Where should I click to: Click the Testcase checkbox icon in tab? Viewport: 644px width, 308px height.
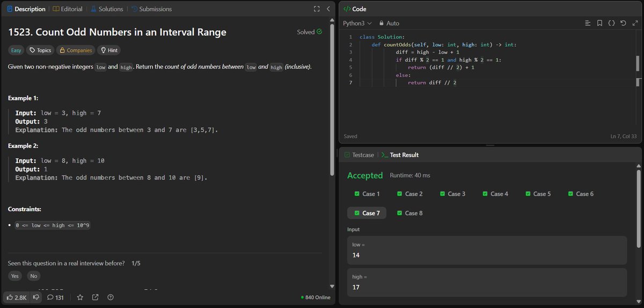tap(347, 155)
